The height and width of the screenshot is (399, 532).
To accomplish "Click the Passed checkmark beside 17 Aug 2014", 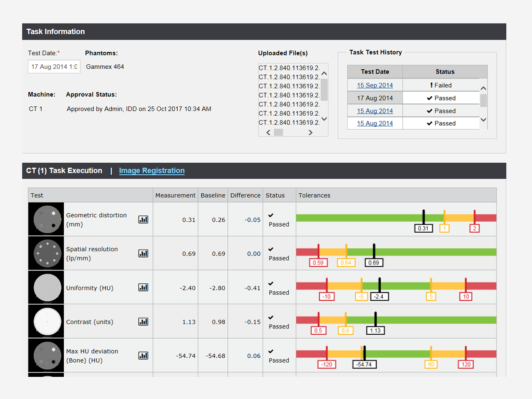I will pyautogui.click(x=442, y=98).
